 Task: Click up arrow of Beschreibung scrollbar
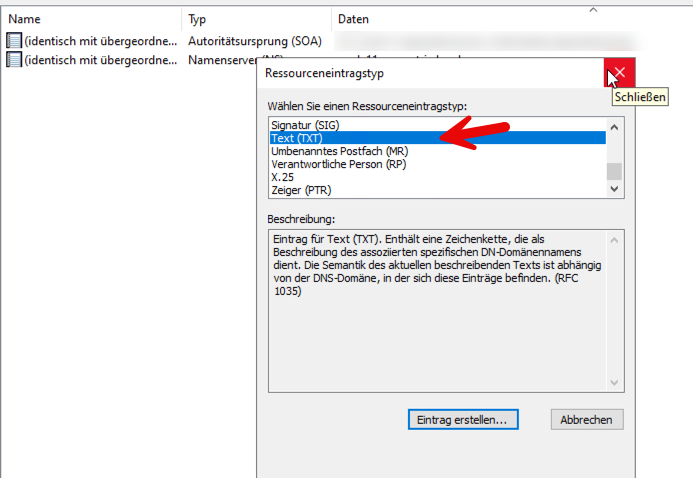point(614,238)
